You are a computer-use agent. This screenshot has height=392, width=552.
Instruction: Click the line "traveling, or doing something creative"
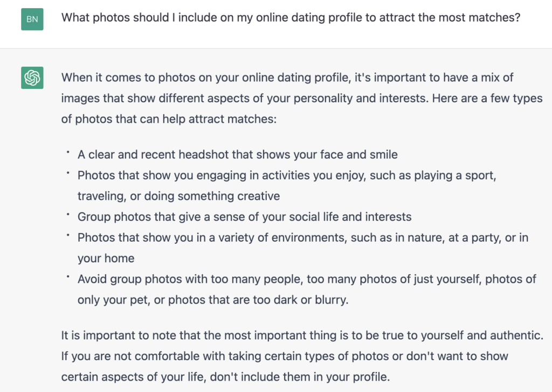coord(179,196)
